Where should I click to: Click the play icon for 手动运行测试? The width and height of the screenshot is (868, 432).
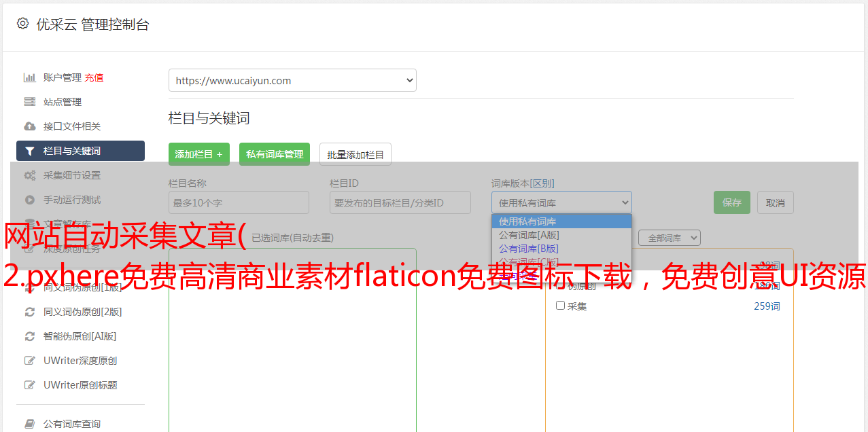pos(30,200)
